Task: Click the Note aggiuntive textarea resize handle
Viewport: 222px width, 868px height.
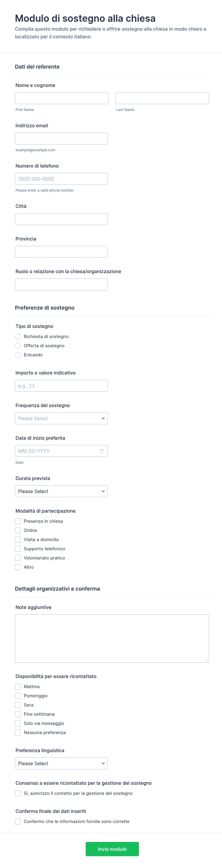Action: 206,660
